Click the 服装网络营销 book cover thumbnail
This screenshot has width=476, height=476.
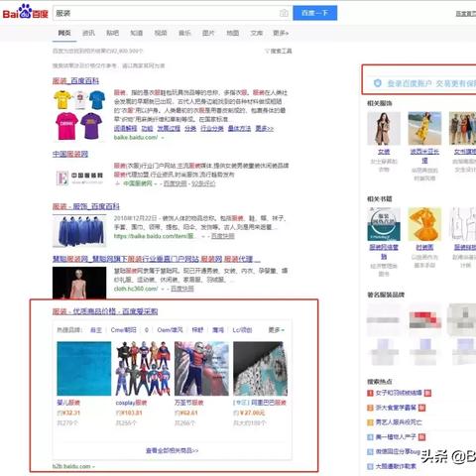point(384,224)
